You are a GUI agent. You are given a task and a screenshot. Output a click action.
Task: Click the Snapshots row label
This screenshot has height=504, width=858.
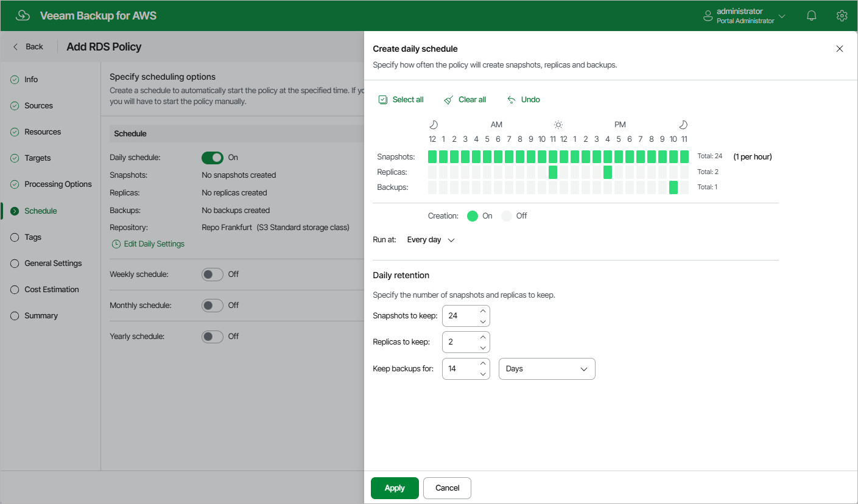[x=396, y=157]
